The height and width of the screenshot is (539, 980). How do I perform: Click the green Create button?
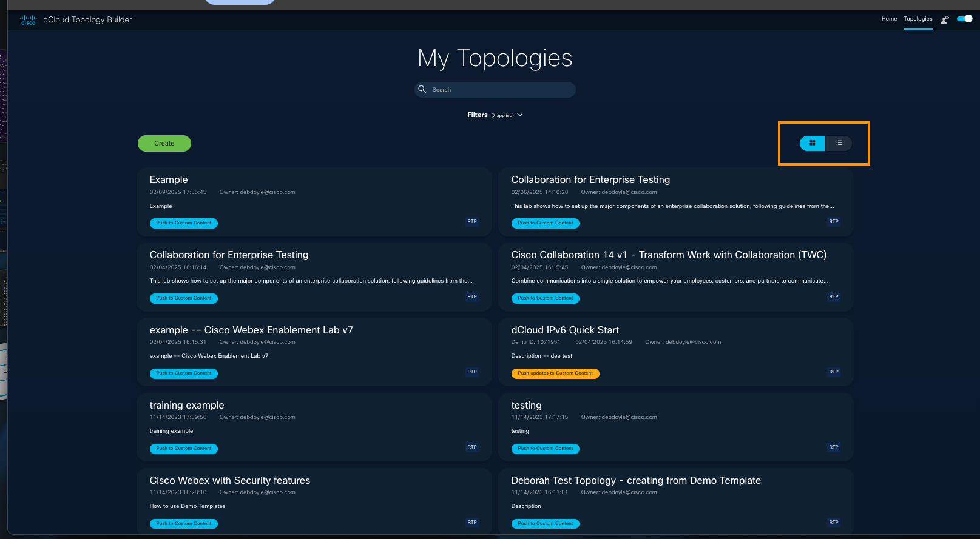(164, 143)
